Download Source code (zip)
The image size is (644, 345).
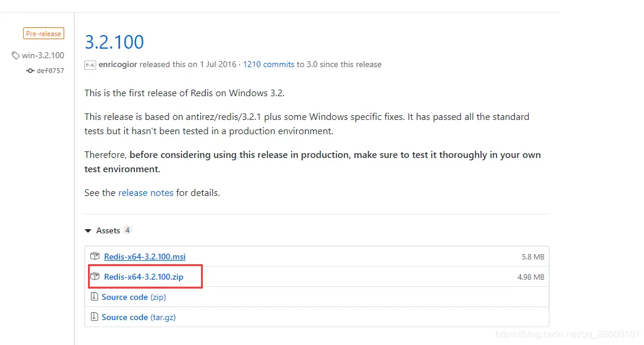pyautogui.click(x=134, y=297)
